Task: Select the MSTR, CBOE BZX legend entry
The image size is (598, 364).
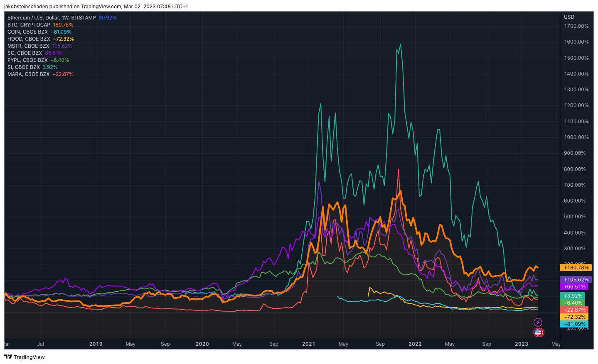Action: coord(40,46)
